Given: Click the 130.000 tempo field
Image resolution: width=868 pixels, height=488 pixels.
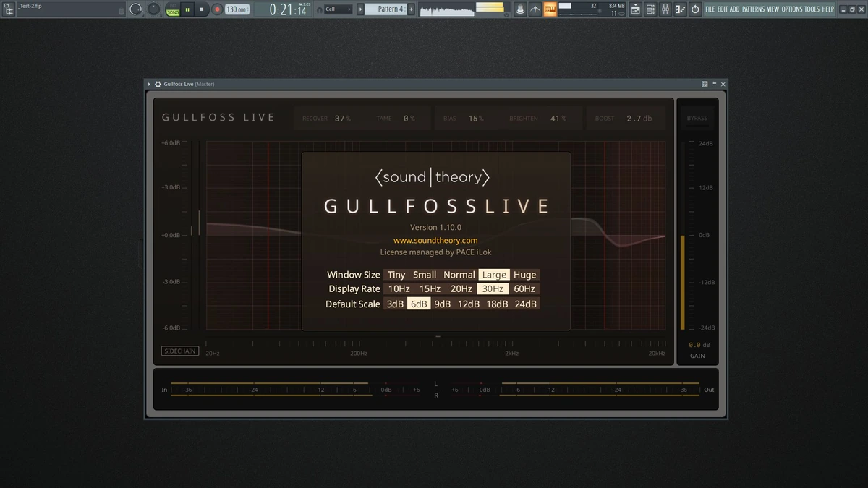Looking at the screenshot, I should pos(236,9).
